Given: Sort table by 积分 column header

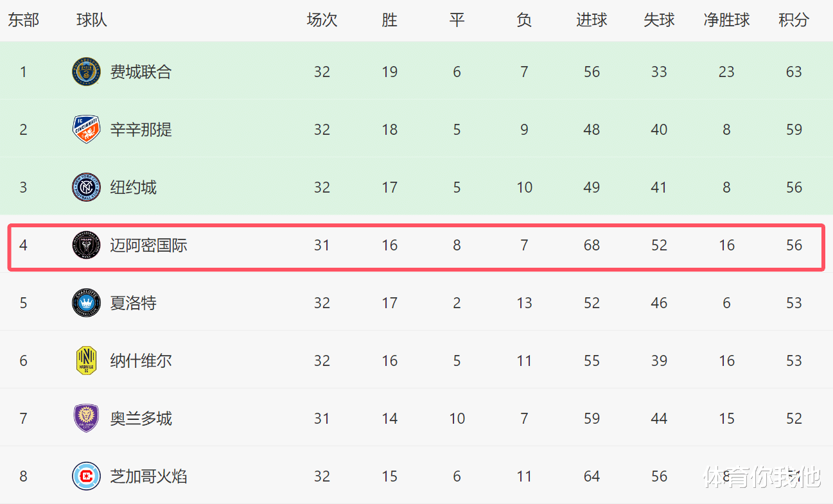Looking at the screenshot, I should coord(794,20).
